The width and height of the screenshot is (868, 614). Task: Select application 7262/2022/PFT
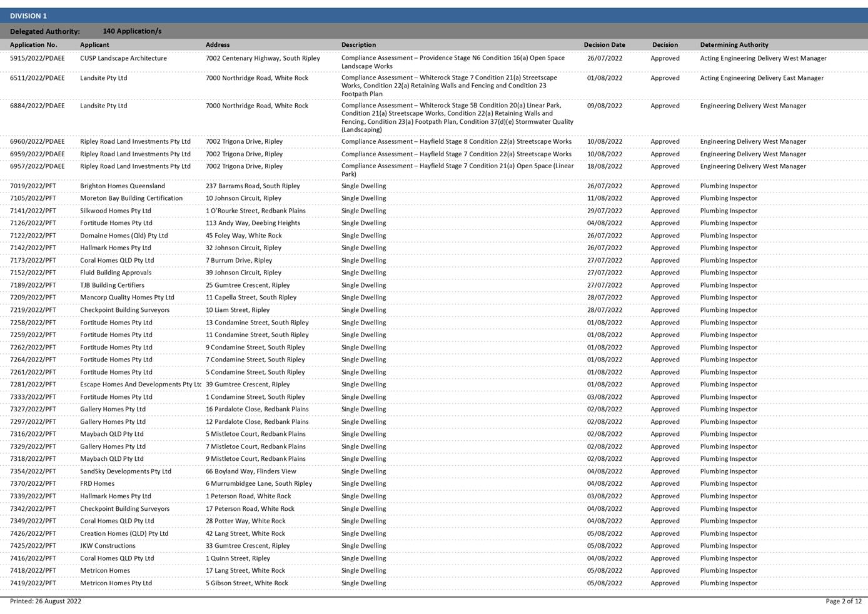[33, 347]
